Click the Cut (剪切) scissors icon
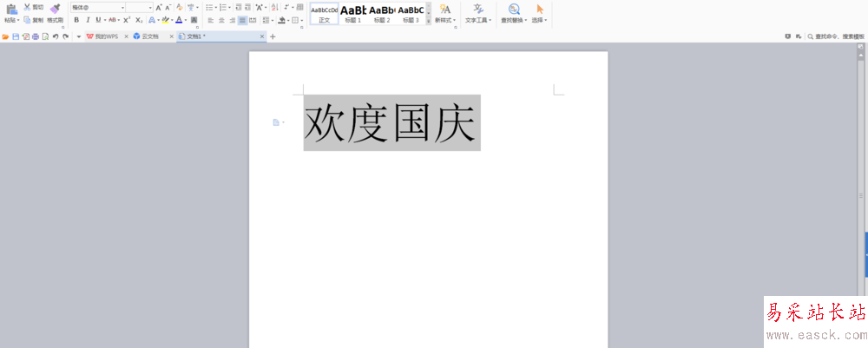This screenshot has height=348, width=868. pyautogui.click(x=27, y=7)
